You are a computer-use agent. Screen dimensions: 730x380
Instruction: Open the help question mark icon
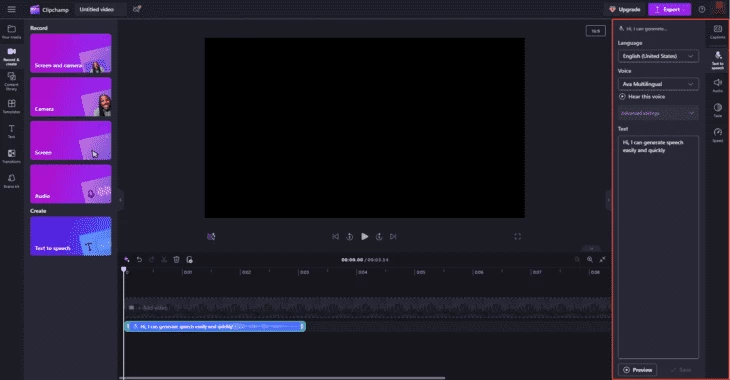tap(702, 9)
